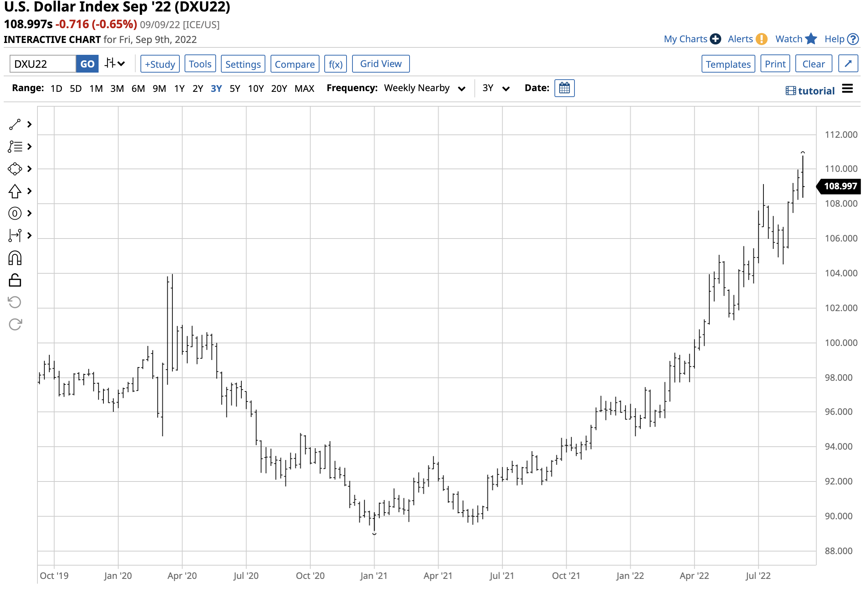Click the GO button
Screen dimensions: 868x600
87,64
